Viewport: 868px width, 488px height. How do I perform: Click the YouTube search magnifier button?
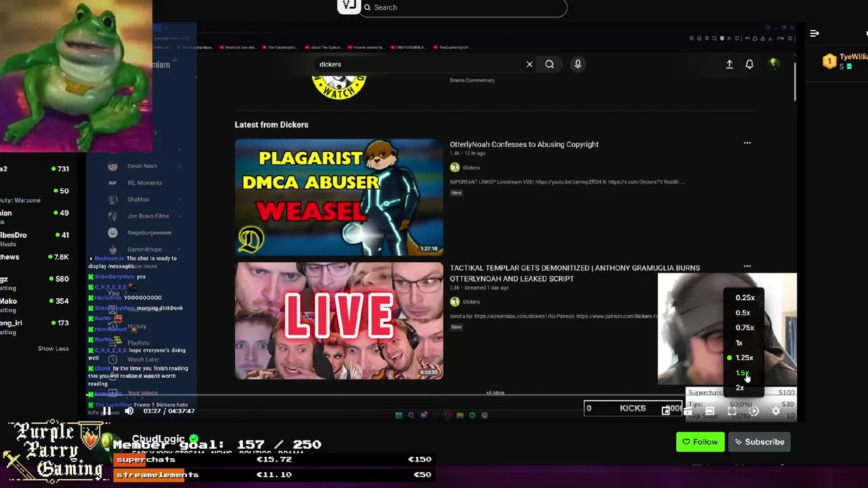coord(549,64)
